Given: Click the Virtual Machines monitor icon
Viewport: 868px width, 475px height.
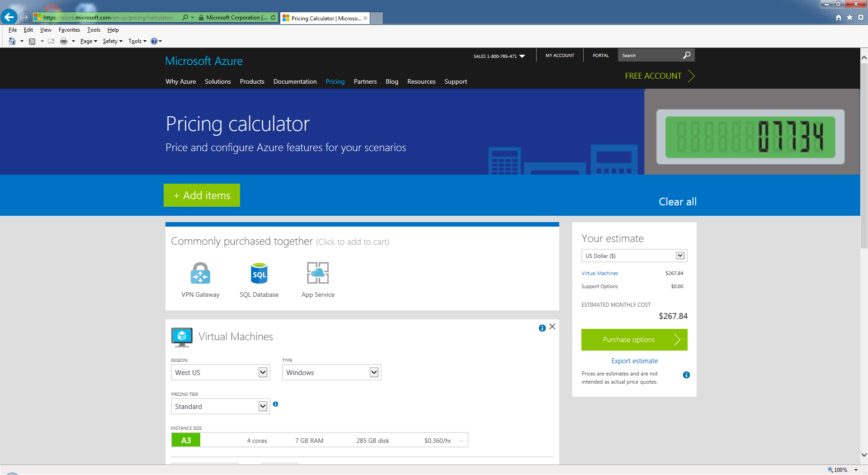Looking at the screenshot, I should point(182,337).
